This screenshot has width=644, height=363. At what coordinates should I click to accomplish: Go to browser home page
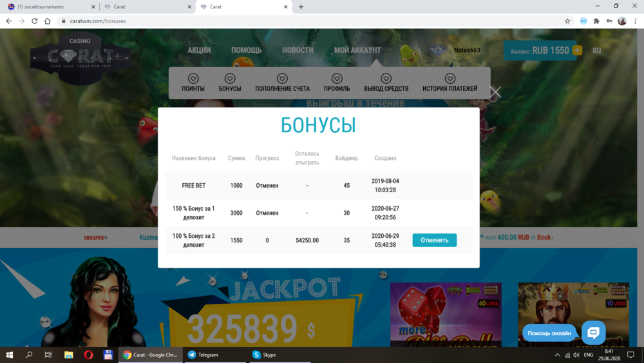click(x=48, y=21)
